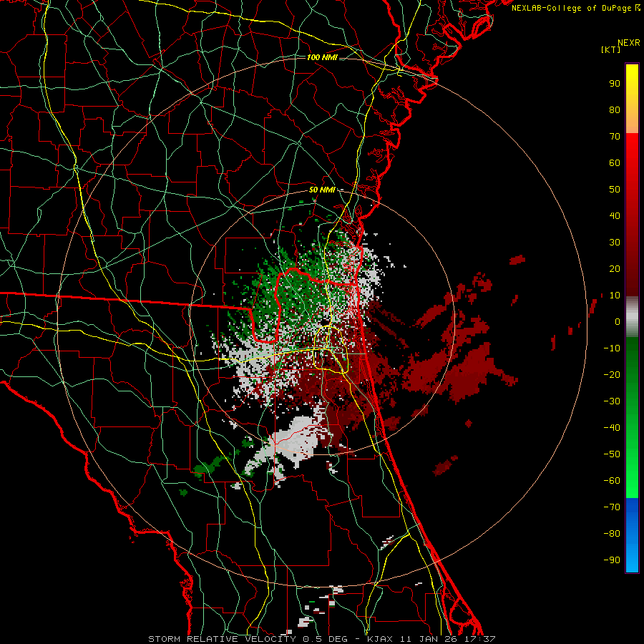Click the positive 20 scale value
The image size is (644, 644).
615,268
